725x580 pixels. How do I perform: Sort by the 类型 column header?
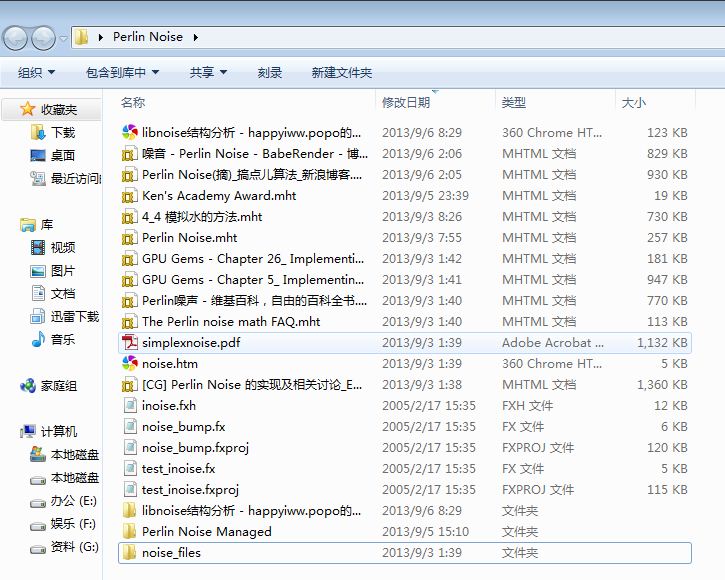(514, 102)
